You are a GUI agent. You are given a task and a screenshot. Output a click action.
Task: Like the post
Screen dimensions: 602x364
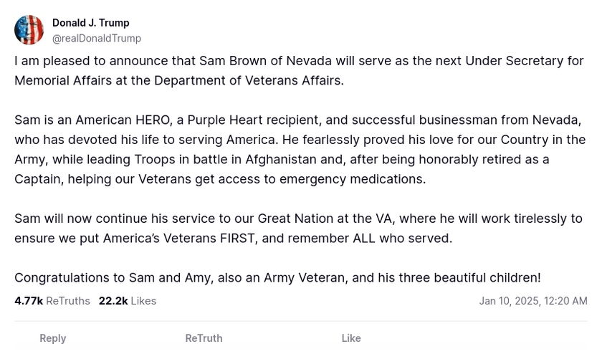(351, 338)
